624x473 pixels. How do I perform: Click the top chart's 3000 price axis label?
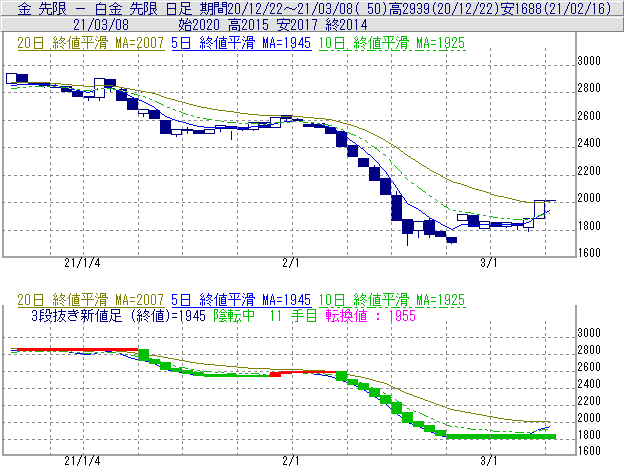pyautogui.click(x=589, y=61)
